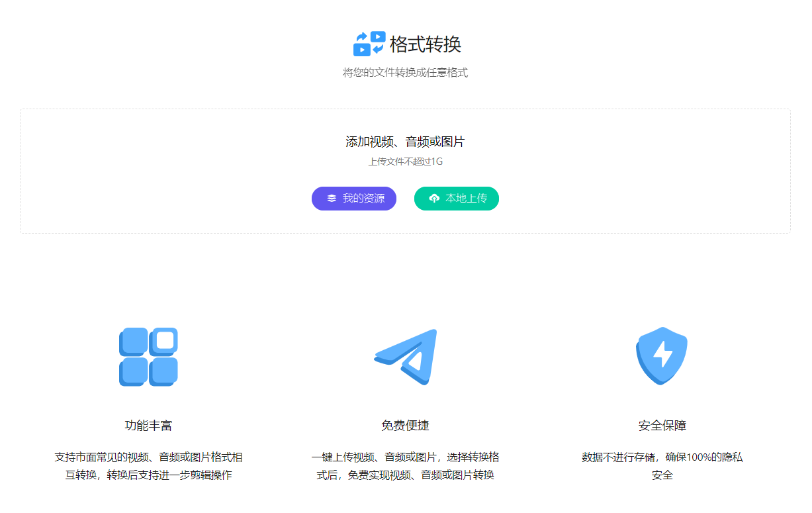Click the 格式转换 page title
This screenshot has height=513, width=812.
[x=427, y=44]
